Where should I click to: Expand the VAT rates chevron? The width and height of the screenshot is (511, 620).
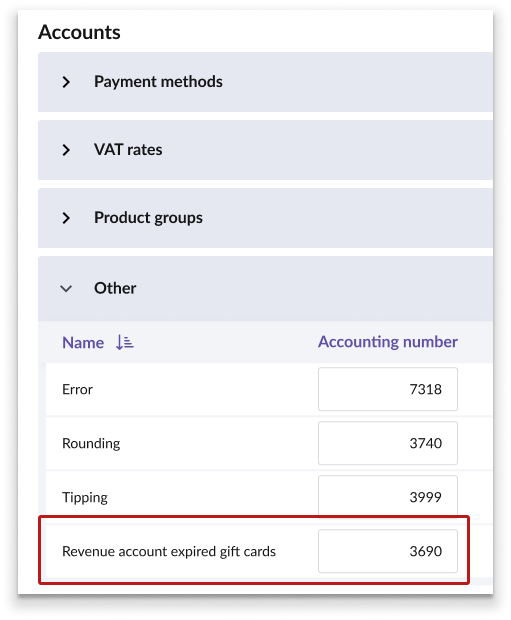tap(66, 150)
